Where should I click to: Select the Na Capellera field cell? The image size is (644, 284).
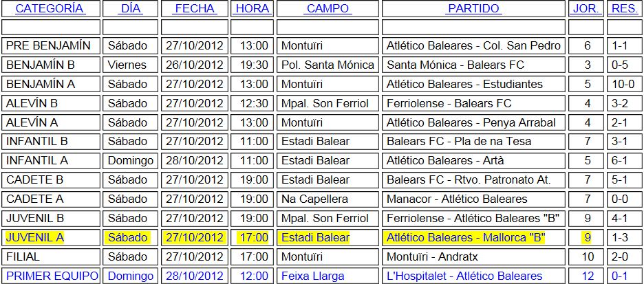point(328,199)
